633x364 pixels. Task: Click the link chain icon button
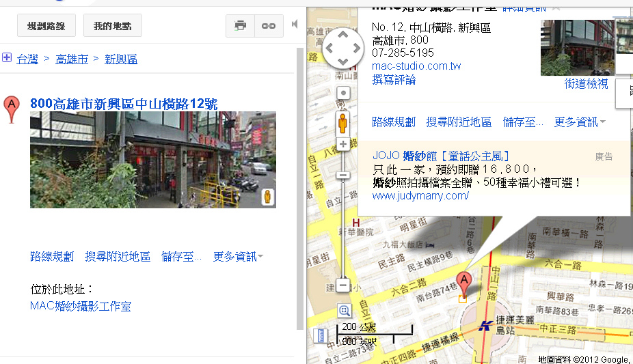[269, 26]
